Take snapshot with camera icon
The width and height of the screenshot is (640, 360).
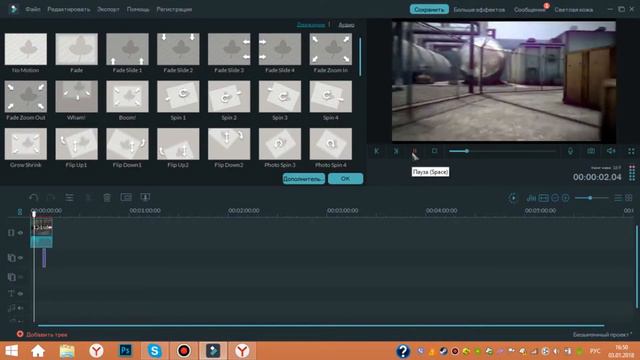(591, 151)
